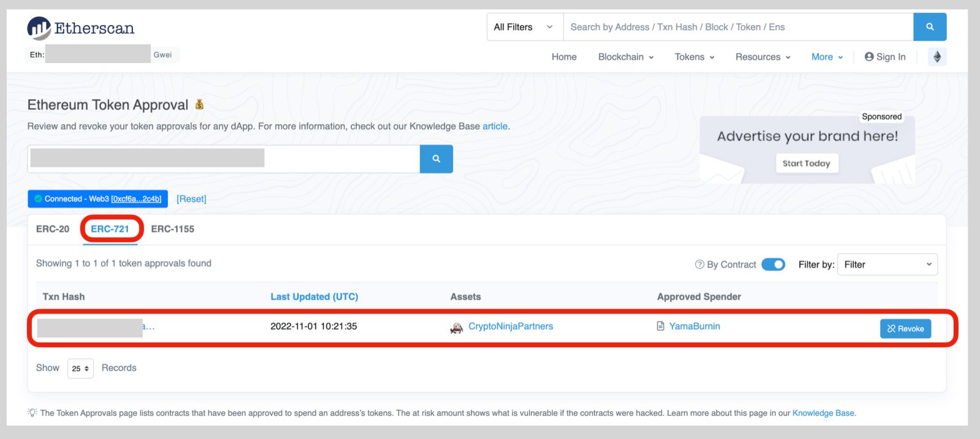The width and height of the screenshot is (980, 439).
Task: Go to Home in the navigation
Action: coord(564,57)
